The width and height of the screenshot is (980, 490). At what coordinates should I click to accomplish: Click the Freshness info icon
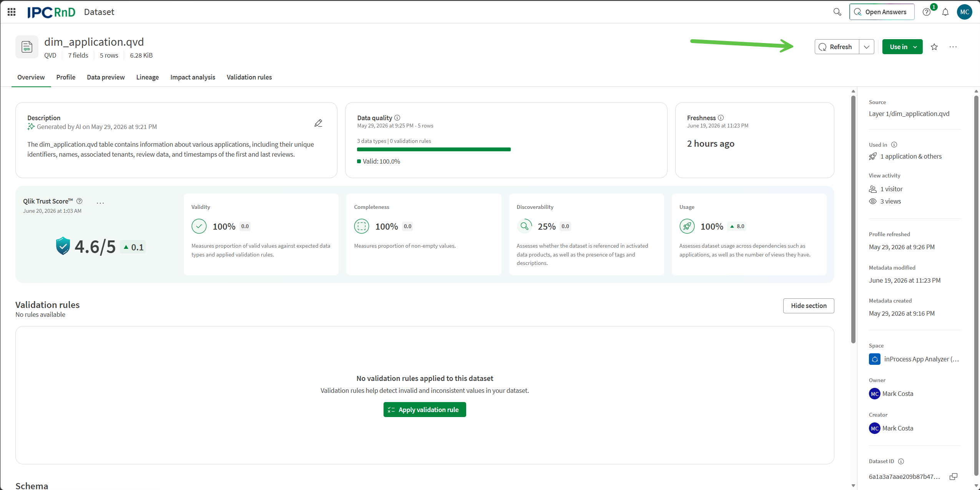(x=721, y=118)
